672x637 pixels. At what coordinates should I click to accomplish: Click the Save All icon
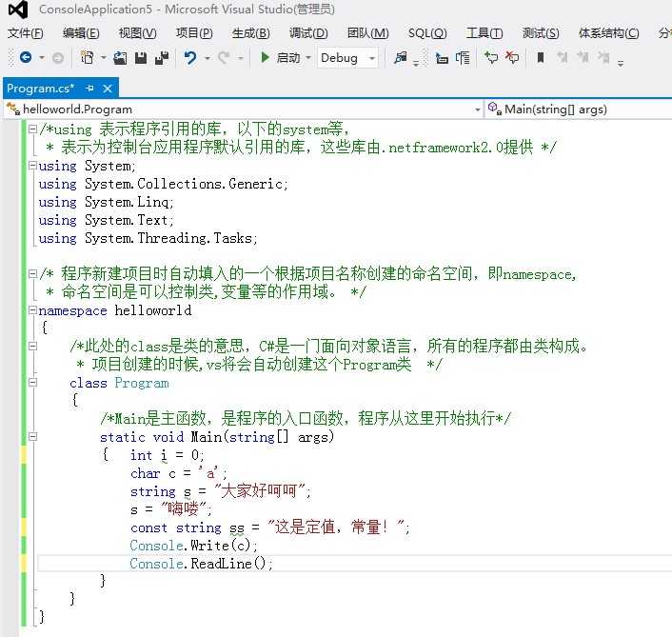pos(162,57)
